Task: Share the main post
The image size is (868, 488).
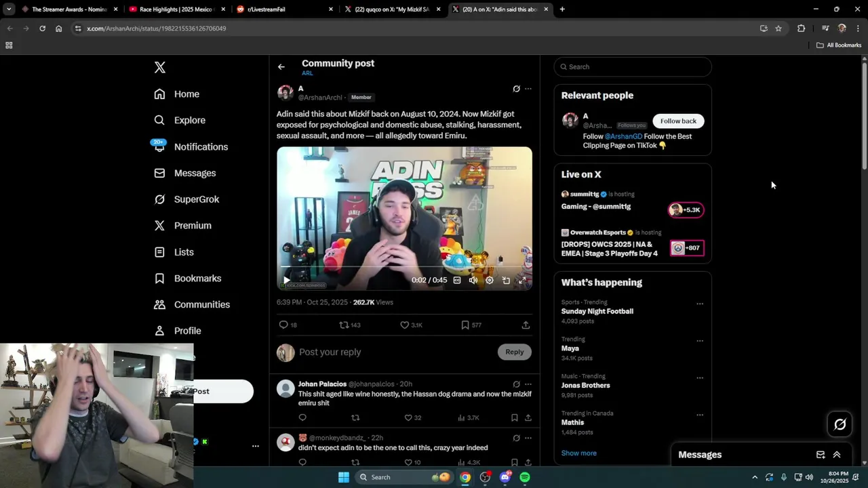Action: tap(526, 325)
